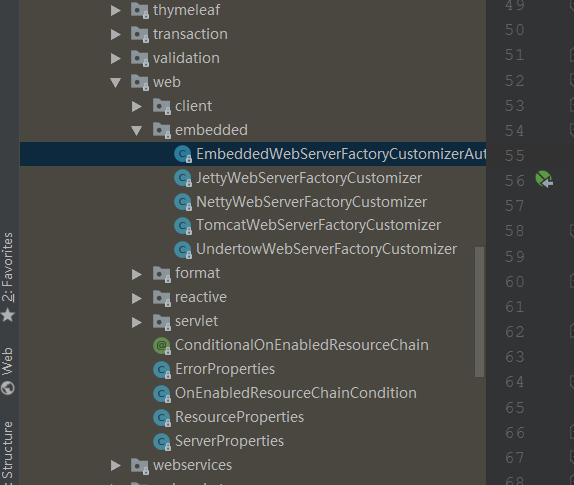
Task: Click the globe icon of Web tool window
Action: (8, 388)
